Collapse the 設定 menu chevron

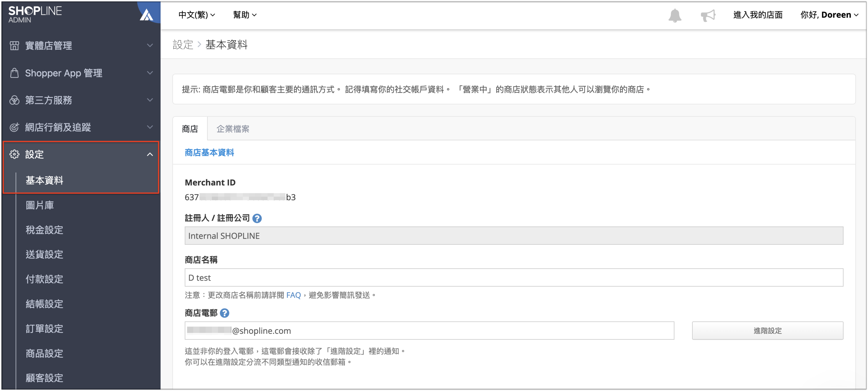click(x=150, y=154)
